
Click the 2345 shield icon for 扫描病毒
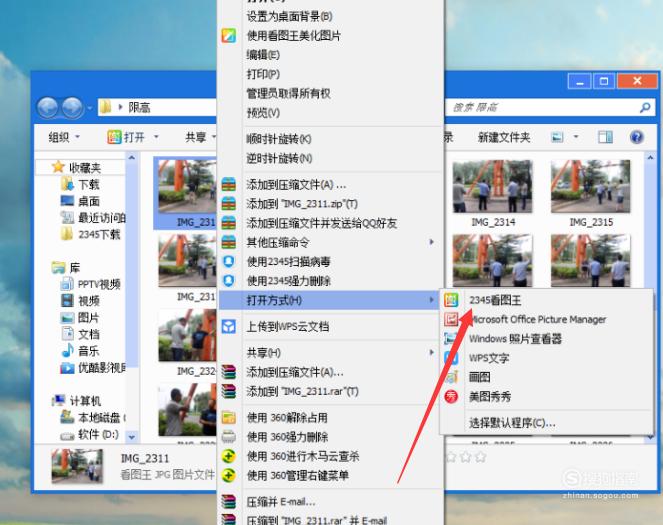click(229, 262)
